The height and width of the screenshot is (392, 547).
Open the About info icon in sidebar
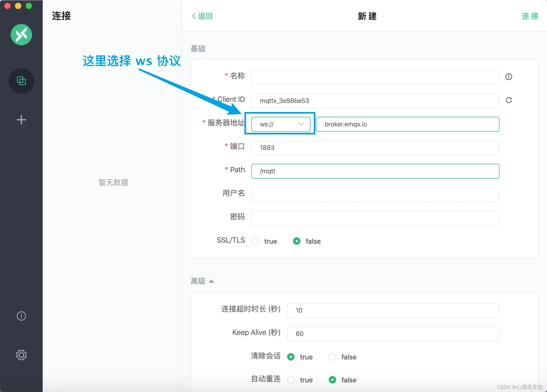click(x=21, y=316)
